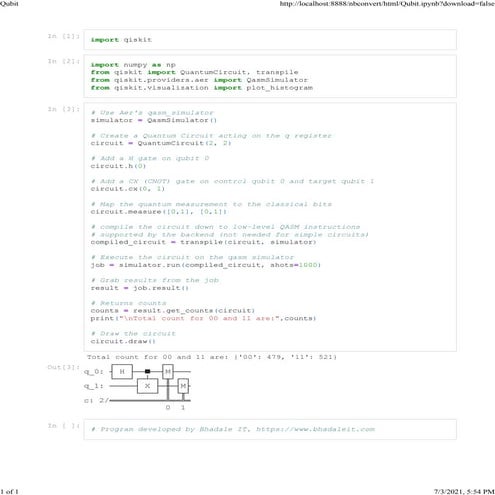Viewport: 495px width, 495px height.
Task: Click classical bit label '1' under diagram
Action: tap(183, 407)
